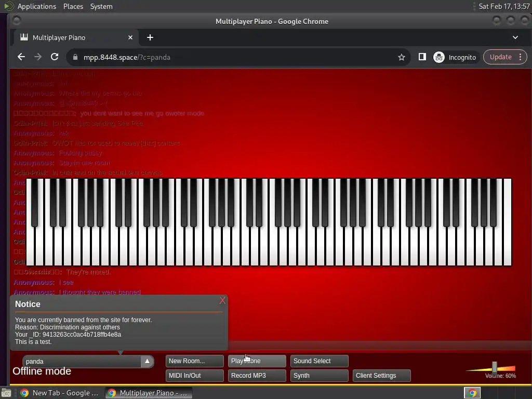532x399 pixels.
Task: Click the Incognito profile icon
Action: click(438, 57)
